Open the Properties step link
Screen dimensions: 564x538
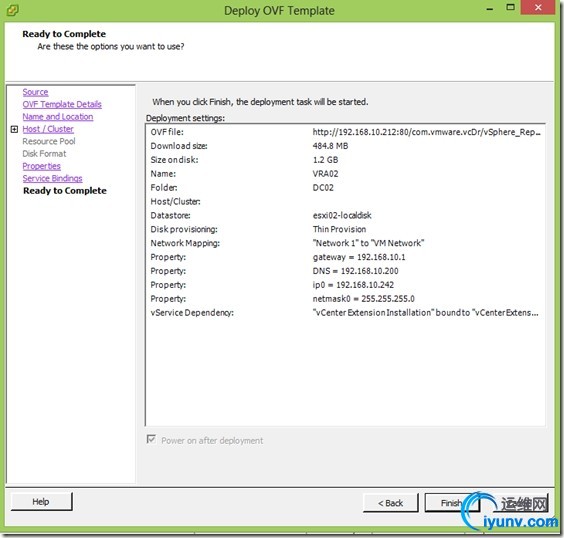click(x=41, y=166)
